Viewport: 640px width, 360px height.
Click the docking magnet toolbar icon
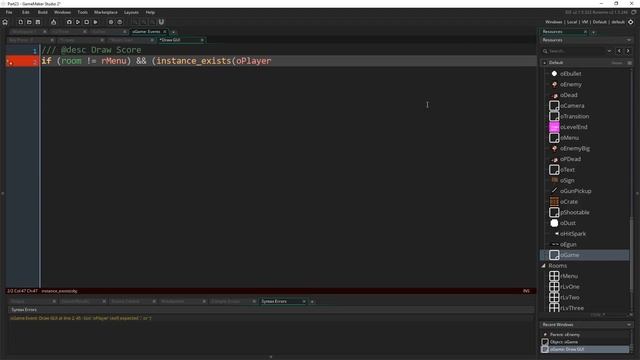(x=161, y=22)
